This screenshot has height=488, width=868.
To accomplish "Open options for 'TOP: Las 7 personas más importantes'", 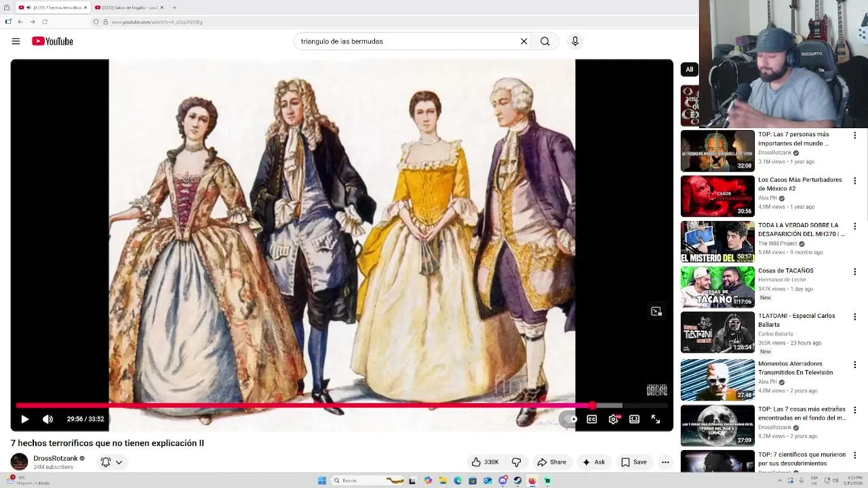I will tap(854, 136).
